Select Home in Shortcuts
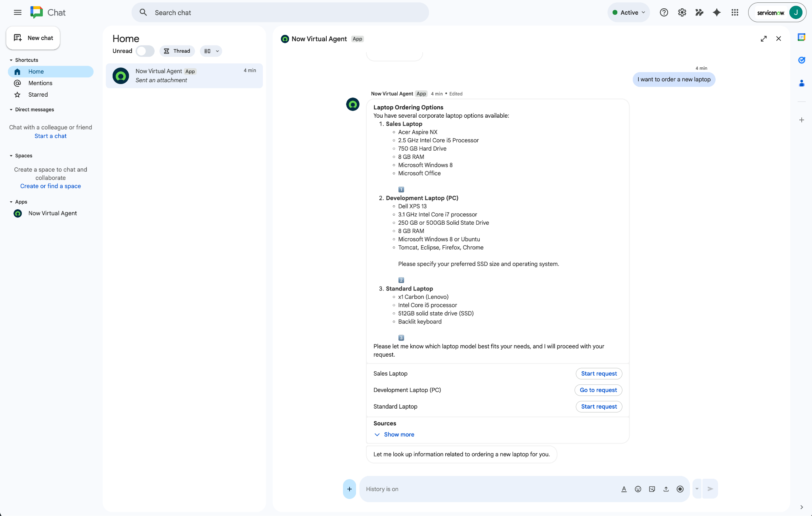The width and height of the screenshot is (812, 516). pos(51,71)
